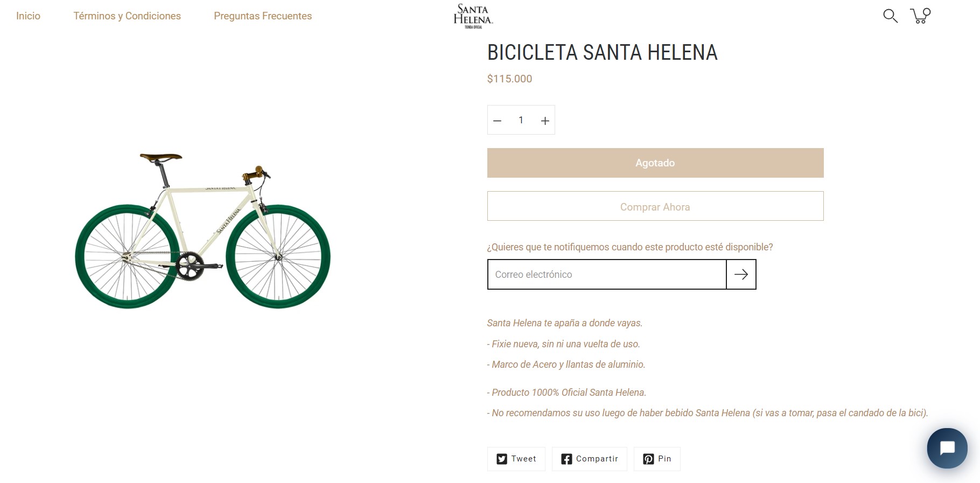Click the Twitter bird icon
The height and width of the screenshot is (483, 980).
502,459
